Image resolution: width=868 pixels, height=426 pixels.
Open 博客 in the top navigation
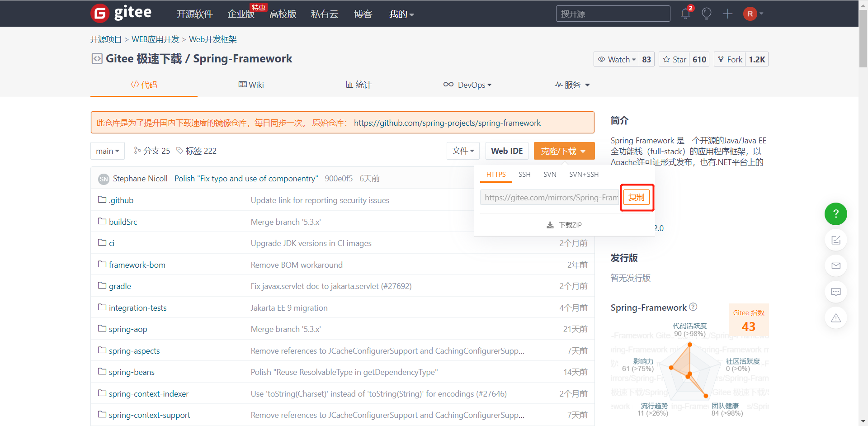point(363,14)
